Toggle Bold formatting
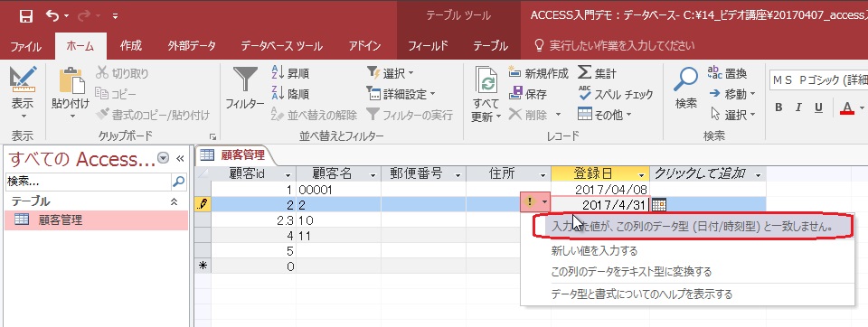Viewport: 868px width, 327px height. [778, 107]
